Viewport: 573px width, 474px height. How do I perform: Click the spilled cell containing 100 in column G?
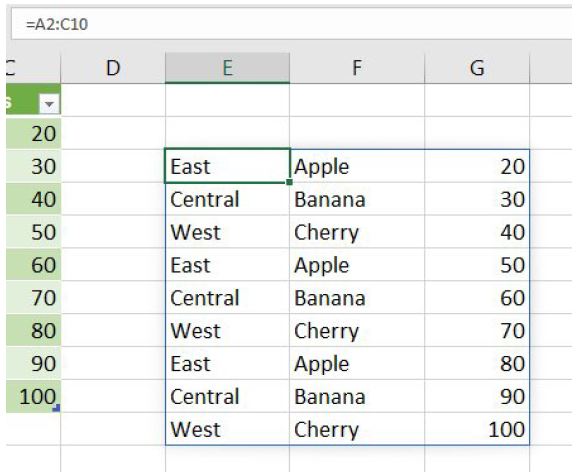pos(477,429)
